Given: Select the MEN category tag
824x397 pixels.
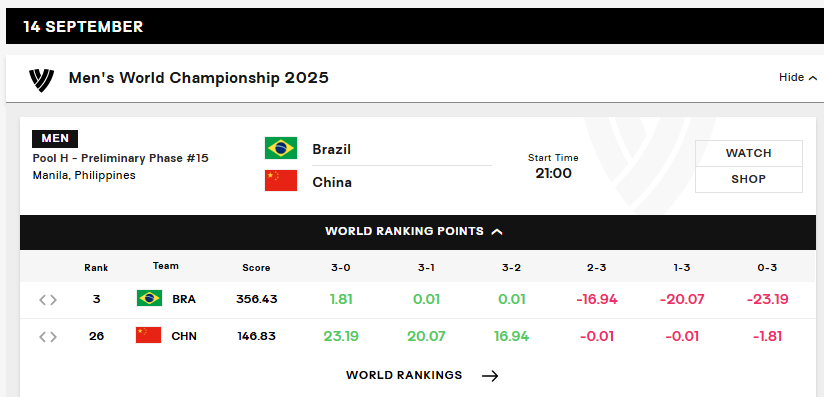Looking at the screenshot, I should [x=55, y=139].
